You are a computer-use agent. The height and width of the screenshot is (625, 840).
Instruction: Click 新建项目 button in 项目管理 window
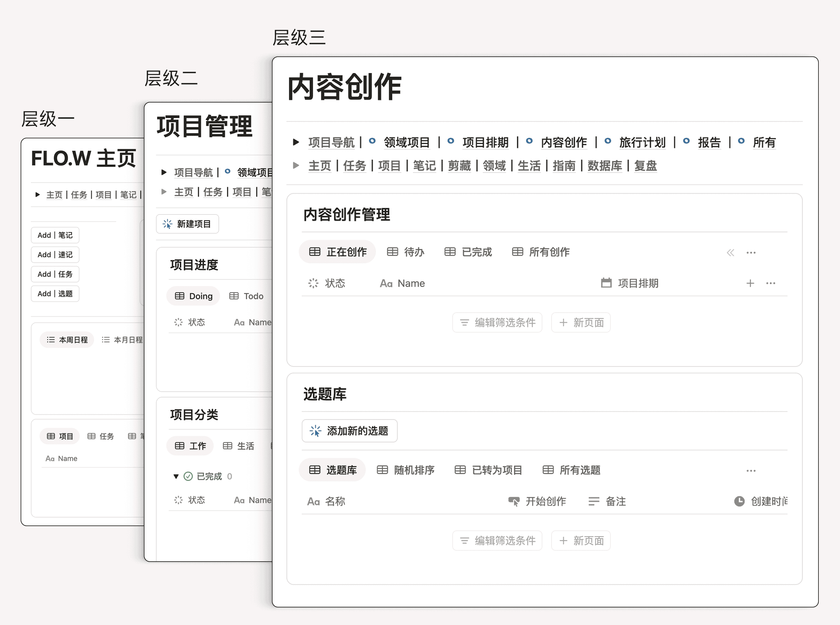[188, 224]
